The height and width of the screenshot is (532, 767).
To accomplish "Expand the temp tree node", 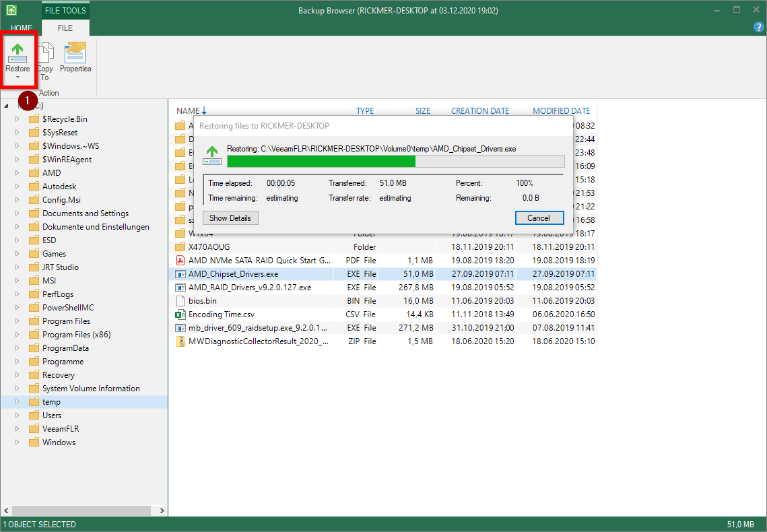I will (x=17, y=402).
